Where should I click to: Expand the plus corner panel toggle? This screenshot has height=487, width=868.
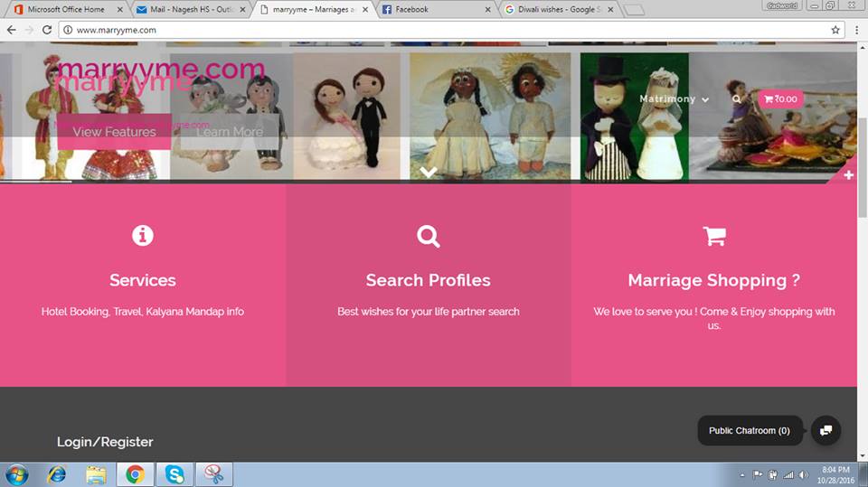pos(848,174)
